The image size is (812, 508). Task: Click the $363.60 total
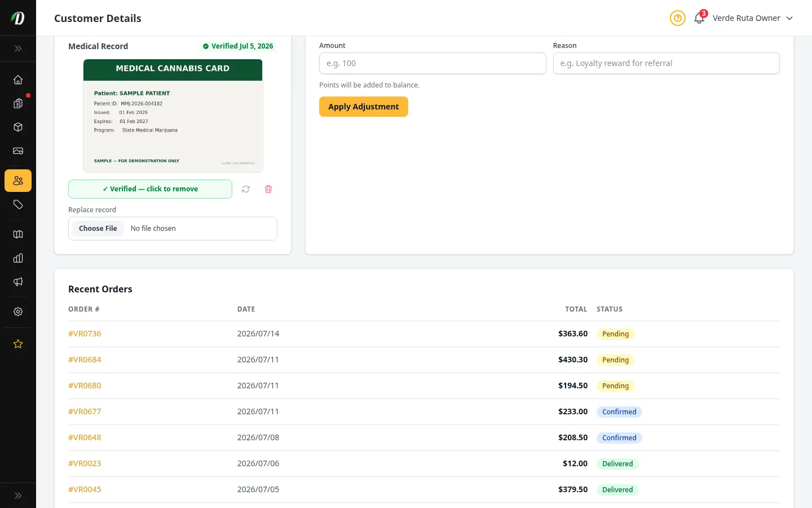coord(573,334)
